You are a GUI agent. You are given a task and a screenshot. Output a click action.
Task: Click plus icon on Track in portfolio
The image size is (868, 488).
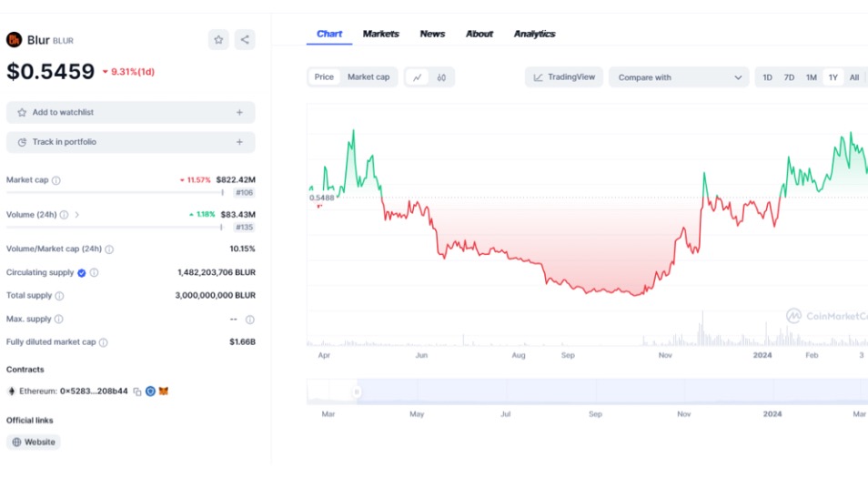click(239, 142)
